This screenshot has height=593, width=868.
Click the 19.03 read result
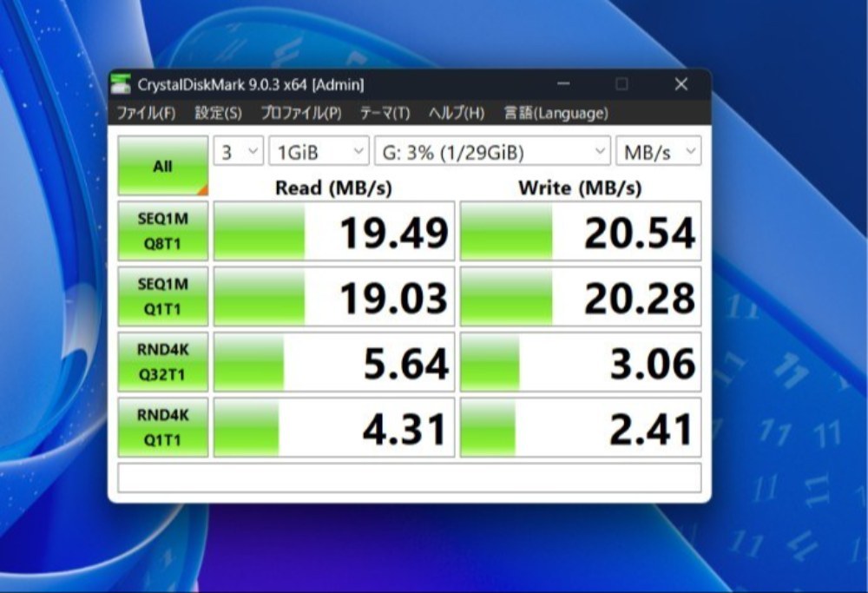click(x=334, y=296)
